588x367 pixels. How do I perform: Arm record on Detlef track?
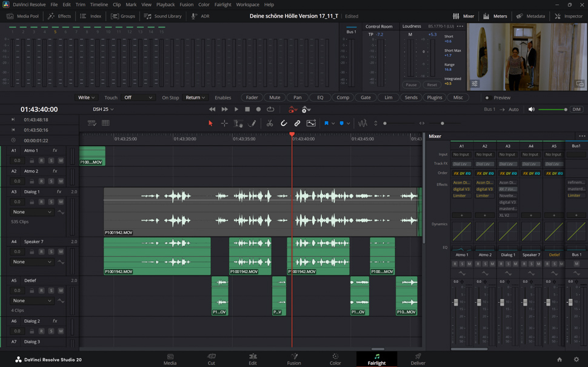point(41,290)
